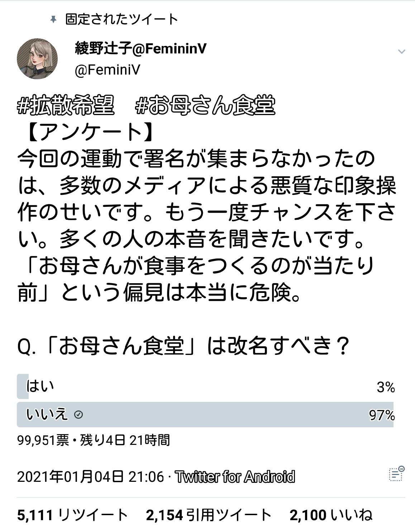The height and width of the screenshot is (532, 415).
Task: Open the #拡散希望 hashtag
Action: (66, 105)
